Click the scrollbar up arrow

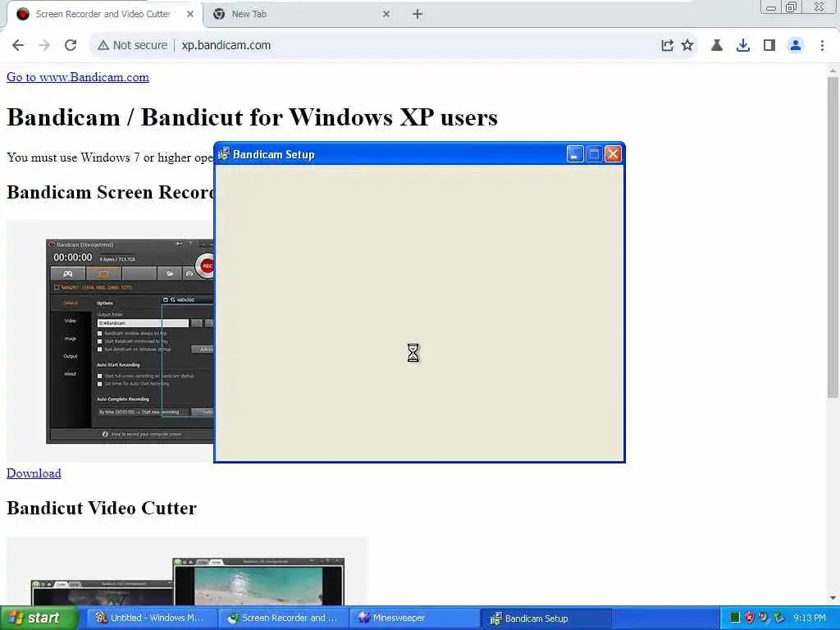coord(833,71)
